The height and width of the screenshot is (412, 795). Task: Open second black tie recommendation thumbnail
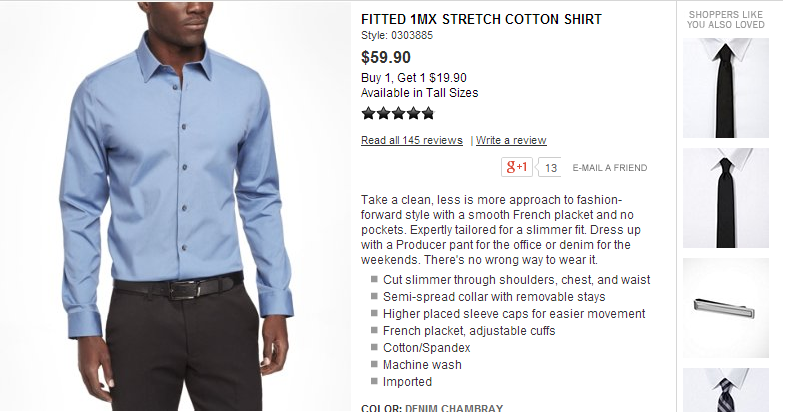point(726,198)
